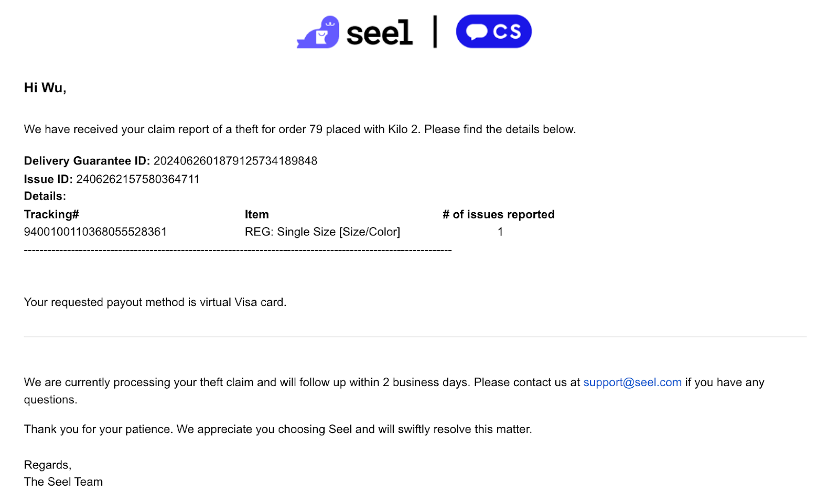The width and height of the screenshot is (839, 504).
Task: Click the 'Thank you for your patience' paragraph
Action: pyautogui.click(x=278, y=430)
